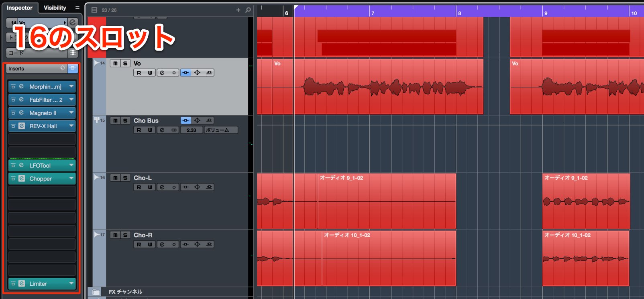The height and width of the screenshot is (299, 644).
Task: Select the Inspector tab
Action: point(20,8)
